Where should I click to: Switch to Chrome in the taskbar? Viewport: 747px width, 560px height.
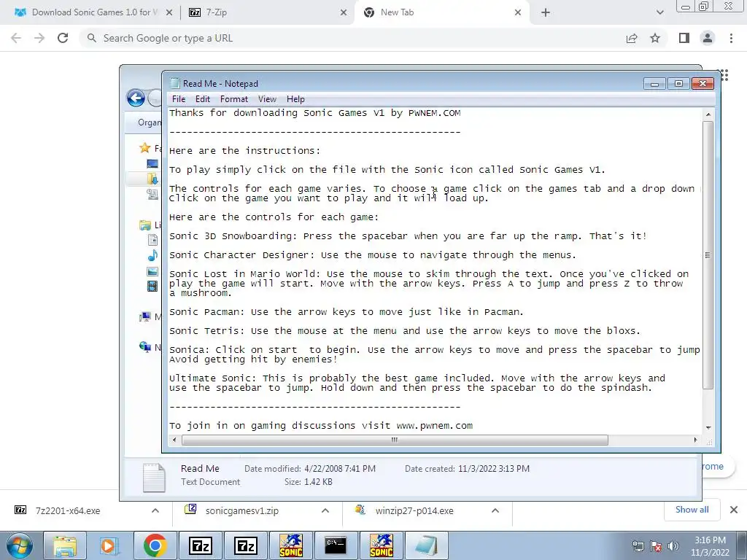pos(155,545)
